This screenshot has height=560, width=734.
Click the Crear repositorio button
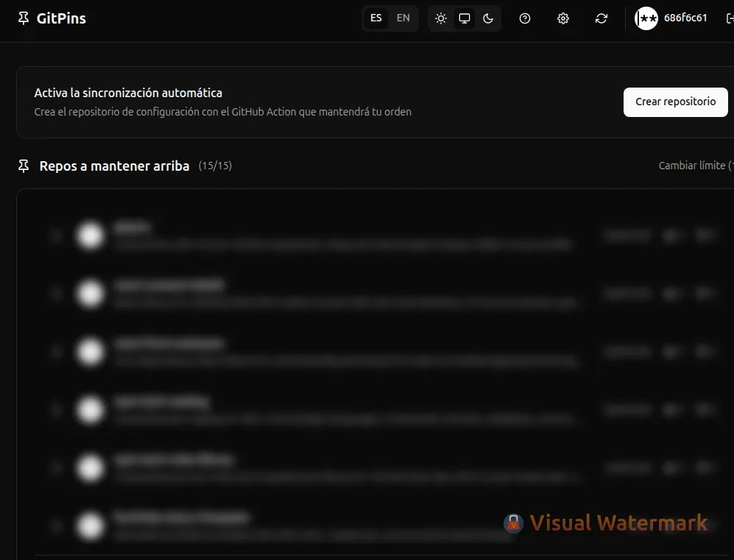point(676,102)
